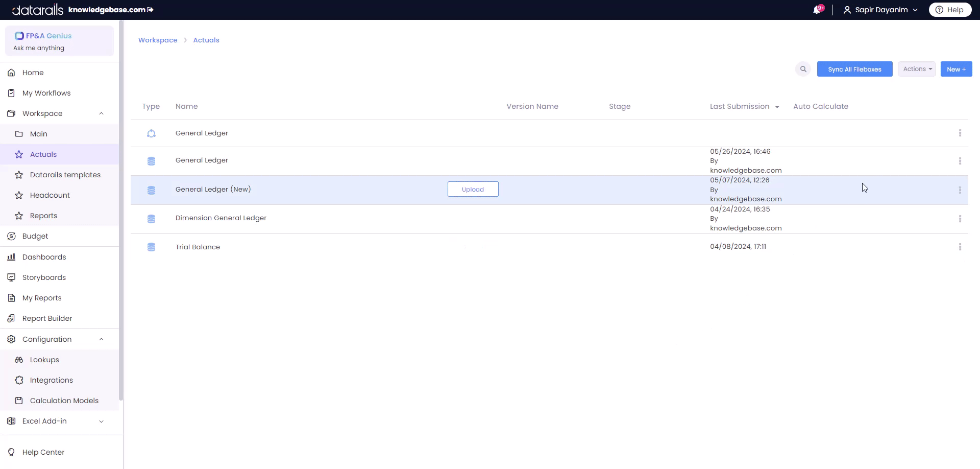Screen dimensions: 980x469
Task: Go to Workspace via the breadcrumb
Action: (x=158, y=40)
